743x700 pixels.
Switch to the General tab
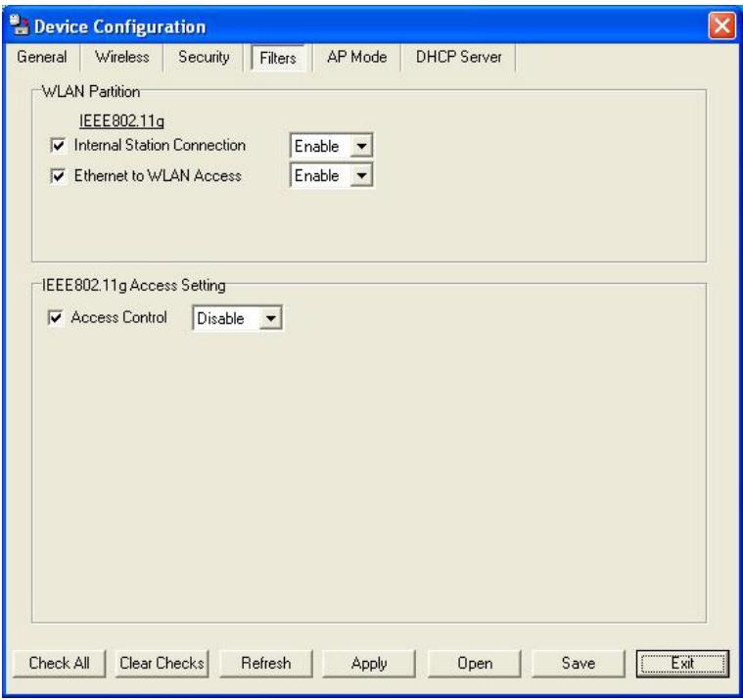tap(42, 57)
